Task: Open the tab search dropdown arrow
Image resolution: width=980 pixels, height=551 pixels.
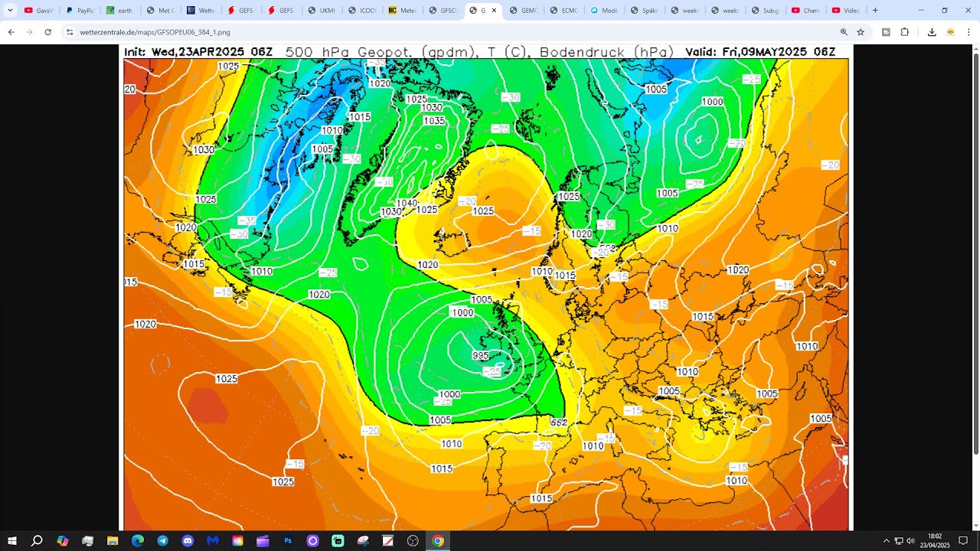Action: tap(10, 10)
